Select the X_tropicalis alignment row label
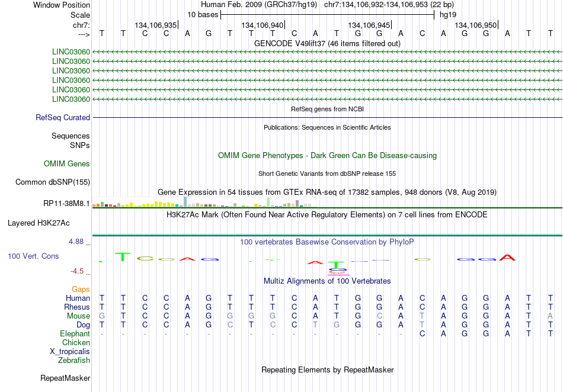Image resolution: width=563 pixels, height=392 pixels. (x=70, y=352)
